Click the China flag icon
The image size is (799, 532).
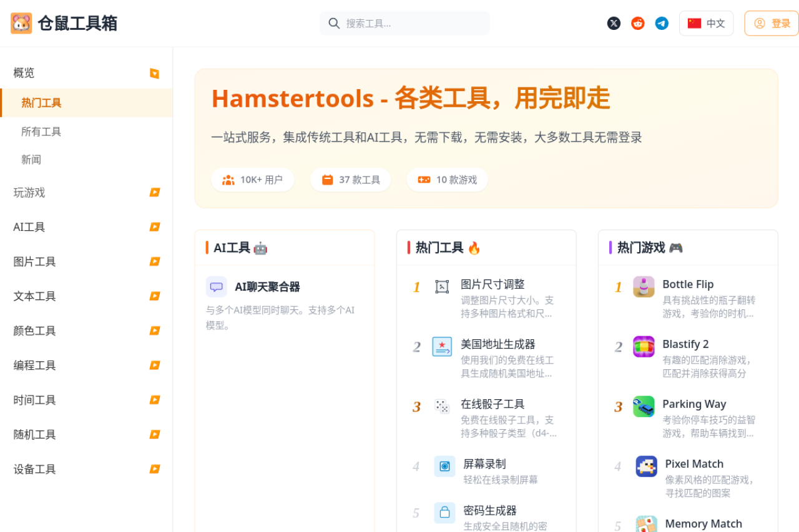point(694,23)
